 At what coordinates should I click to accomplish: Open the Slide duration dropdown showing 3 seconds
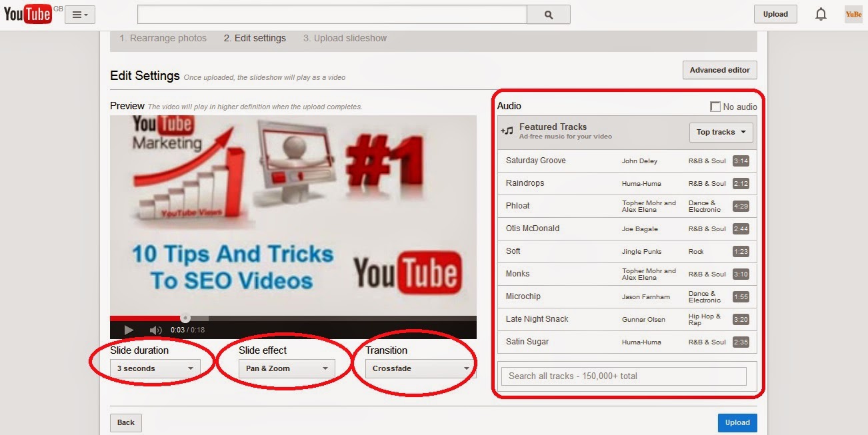155,368
